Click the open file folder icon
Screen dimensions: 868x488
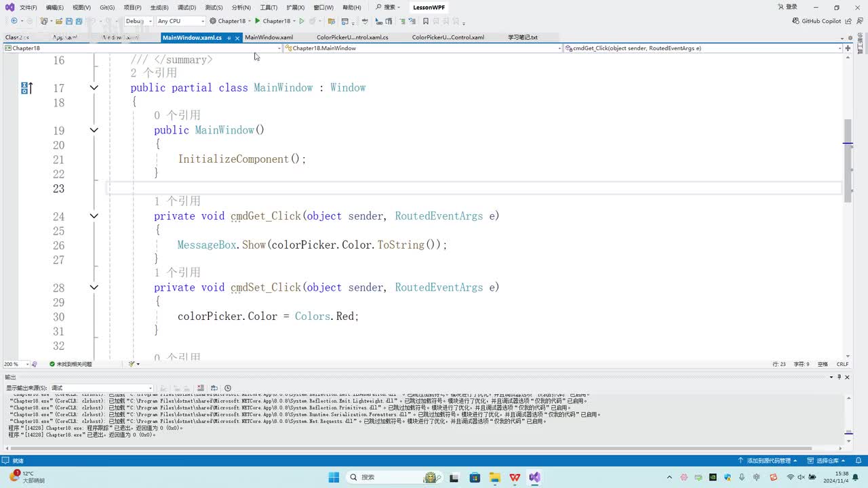coord(59,21)
